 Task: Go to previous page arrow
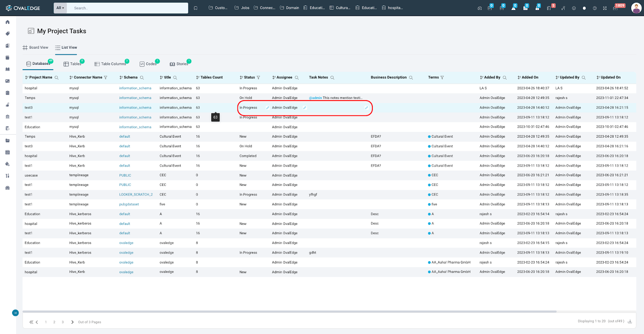point(37,322)
